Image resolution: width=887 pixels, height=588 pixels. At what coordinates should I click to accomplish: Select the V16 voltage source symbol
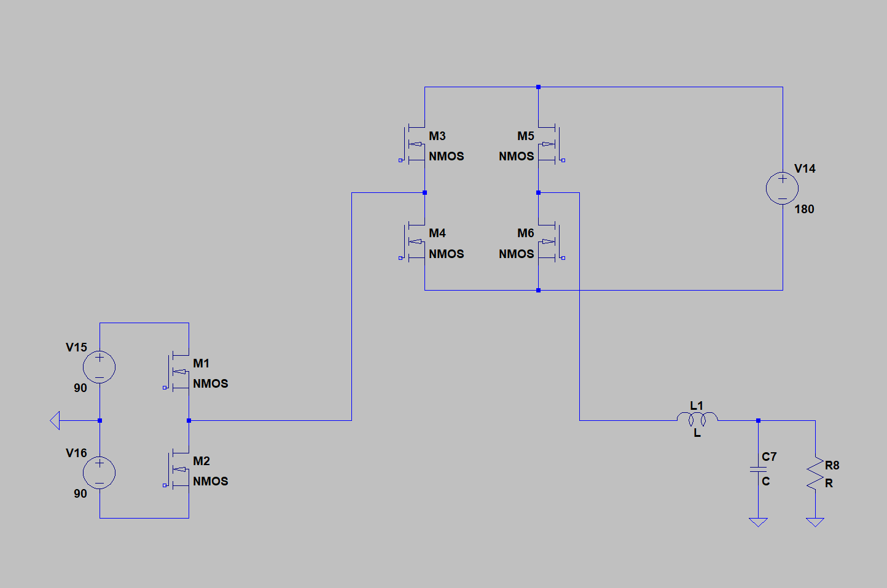click(100, 472)
